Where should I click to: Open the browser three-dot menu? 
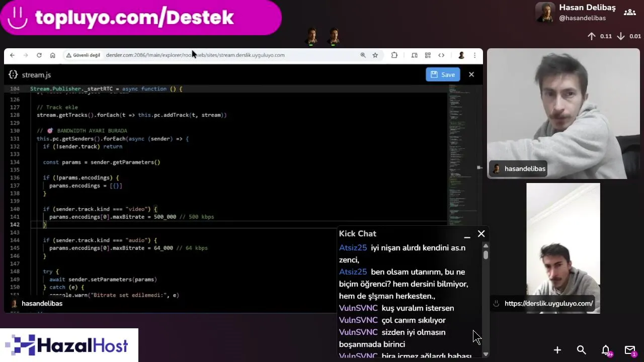(474, 55)
